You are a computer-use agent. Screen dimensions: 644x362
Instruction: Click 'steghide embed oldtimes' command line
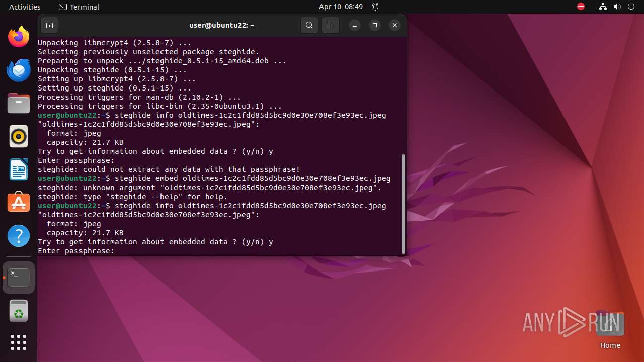click(x=214, y=178)
